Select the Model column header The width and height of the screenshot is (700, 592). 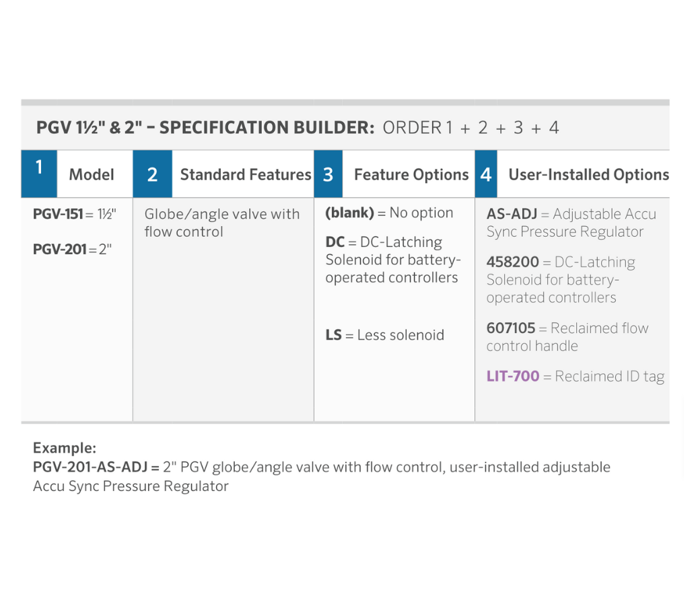click(92, 175)
